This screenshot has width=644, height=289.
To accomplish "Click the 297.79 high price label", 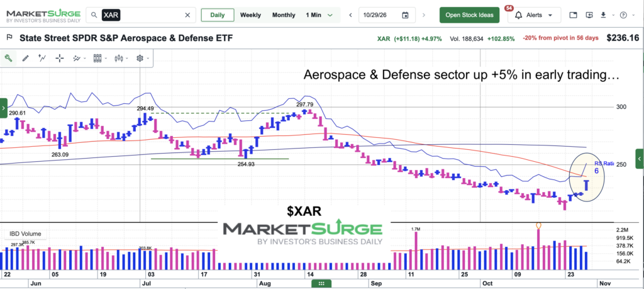I will click(305, 105).
